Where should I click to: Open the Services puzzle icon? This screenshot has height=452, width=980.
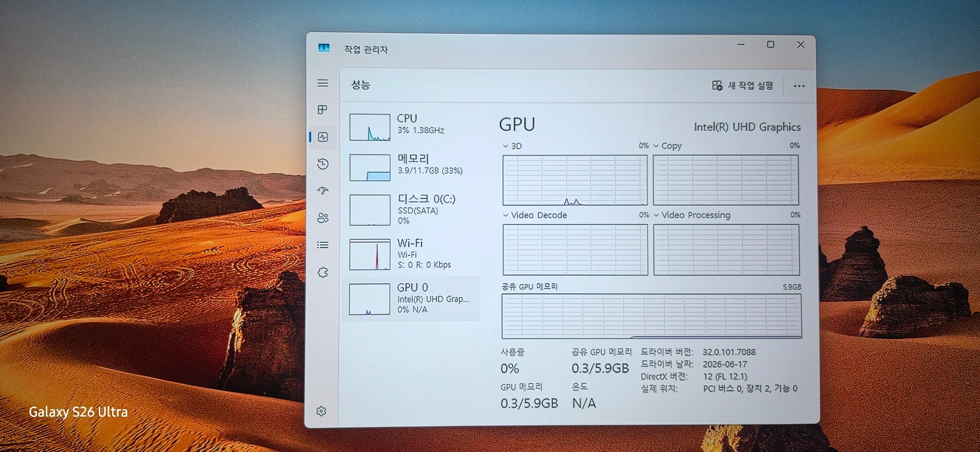323,272
